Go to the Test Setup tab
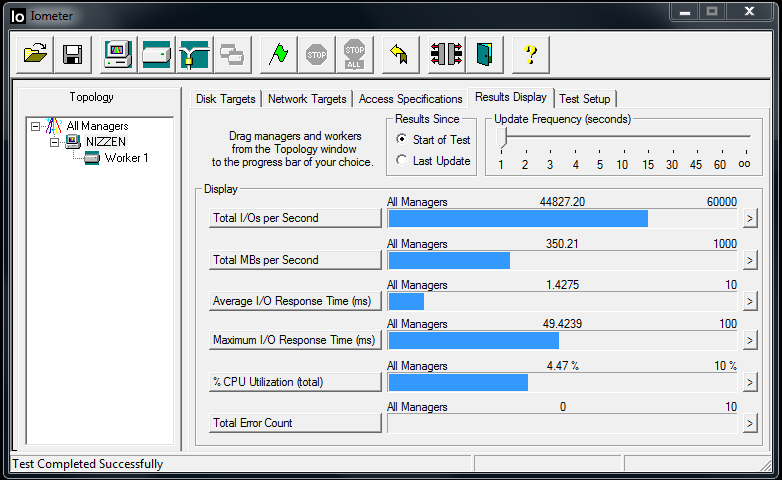 click(x=585, y=99)
